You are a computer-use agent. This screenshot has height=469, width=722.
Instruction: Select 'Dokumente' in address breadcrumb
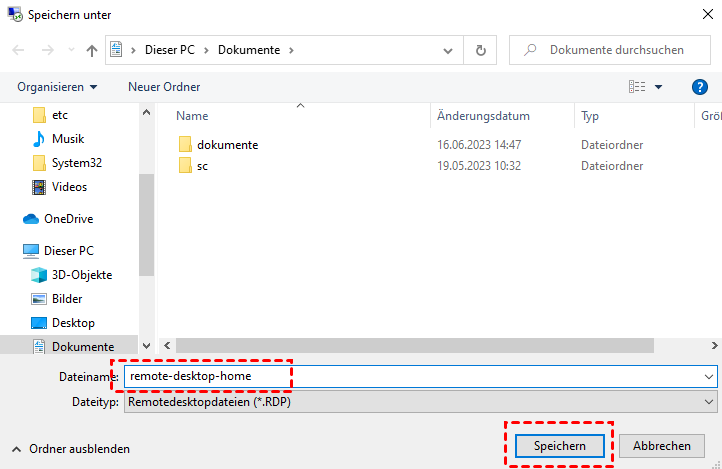tap(249, 50)
